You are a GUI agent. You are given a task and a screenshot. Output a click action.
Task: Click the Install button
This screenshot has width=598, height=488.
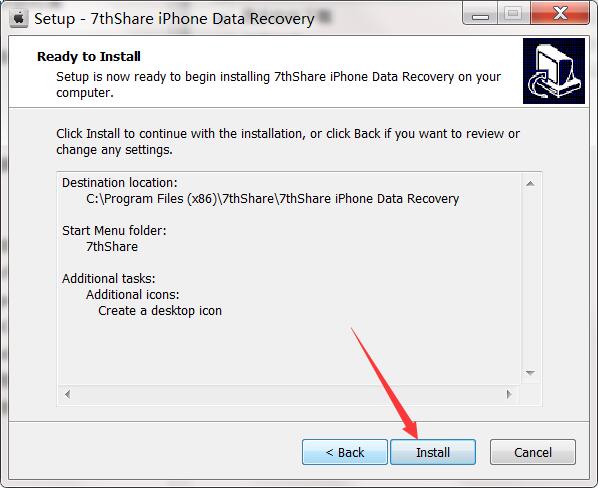[x=433, y=452]
